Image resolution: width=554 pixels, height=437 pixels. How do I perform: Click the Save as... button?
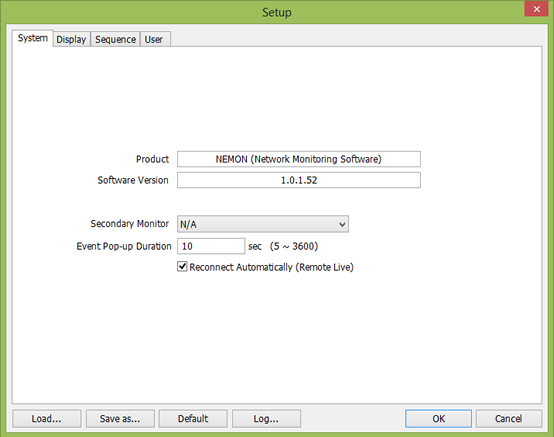point(120,419)
